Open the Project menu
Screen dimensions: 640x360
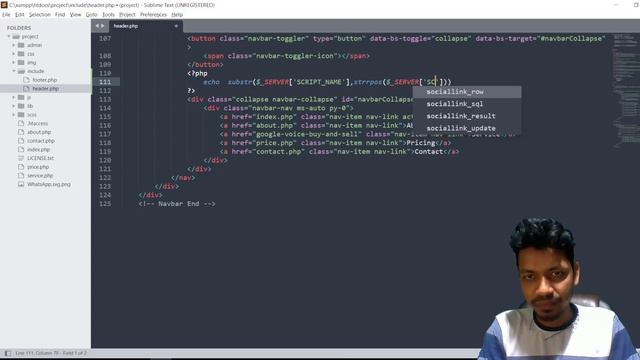(127, 14)
